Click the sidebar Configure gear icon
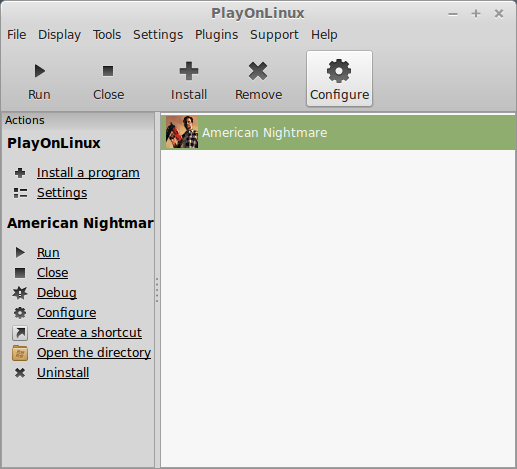Screen dimensions: 517x469 click(20, 313)
